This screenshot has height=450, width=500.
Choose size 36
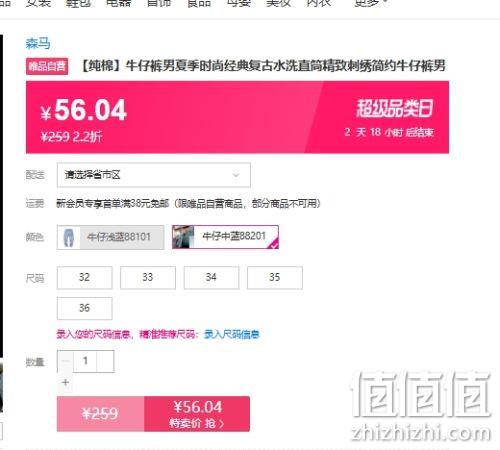tap(84, 308)
